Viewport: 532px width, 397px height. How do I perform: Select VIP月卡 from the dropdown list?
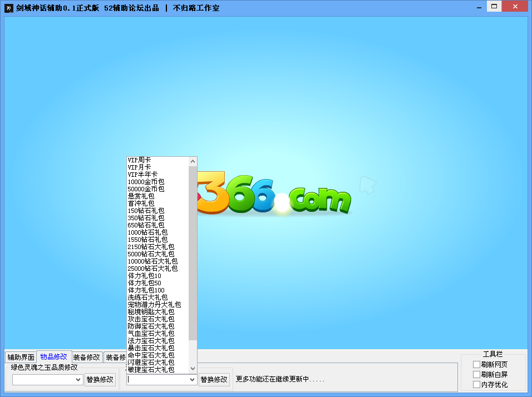(139, 167)
